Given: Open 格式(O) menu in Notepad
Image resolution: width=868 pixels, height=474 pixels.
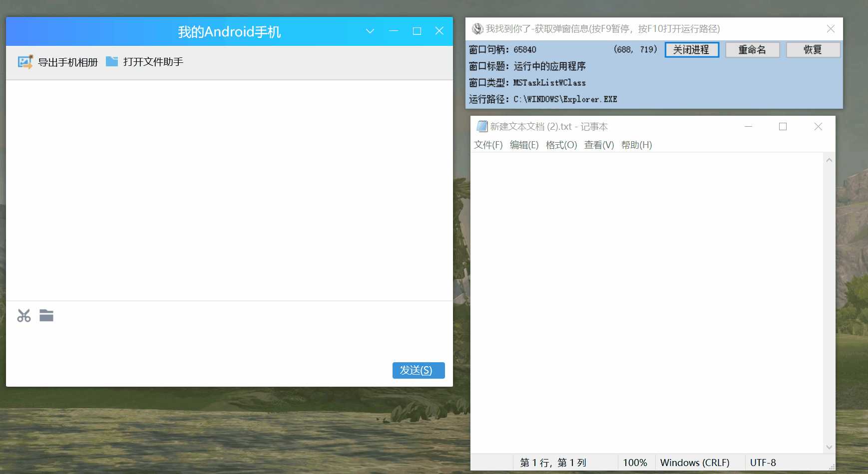Looking at the screenshot, I should (561, 145).
